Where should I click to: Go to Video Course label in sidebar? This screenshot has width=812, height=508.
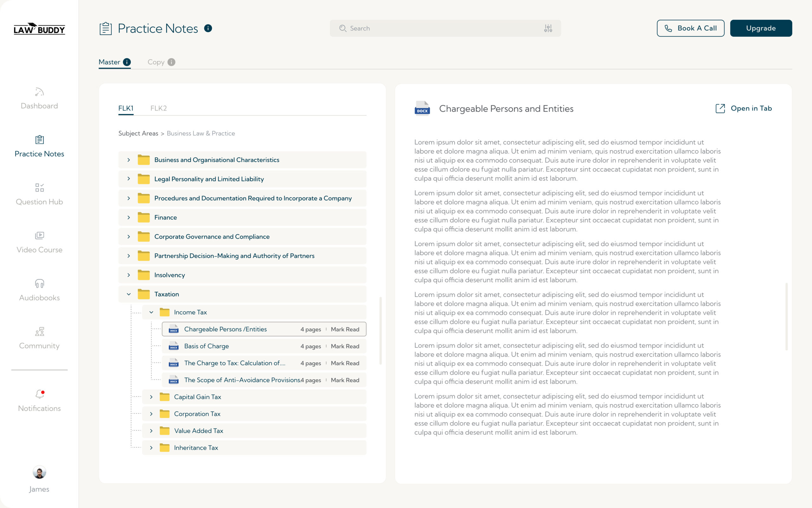tap(39, 250)
